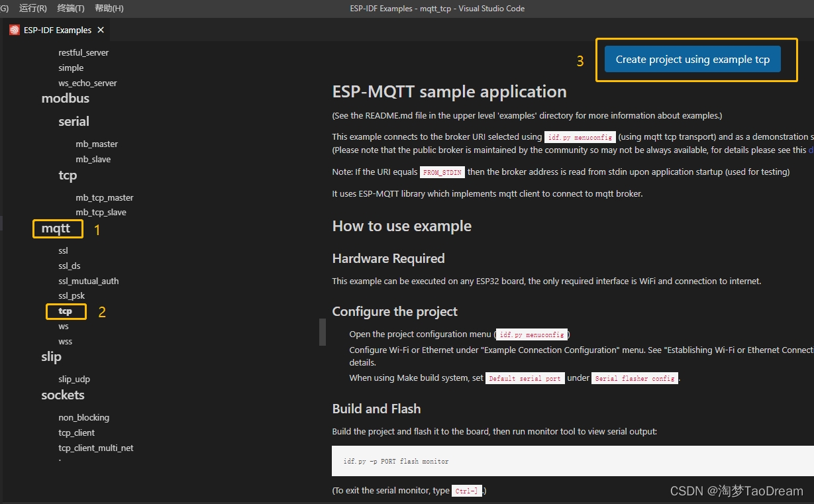Viewport: 814px width, 504px height.
Task: Jump to the tcp subcategory under modbus
Action: pyautogui.click(x=68, y=176)
